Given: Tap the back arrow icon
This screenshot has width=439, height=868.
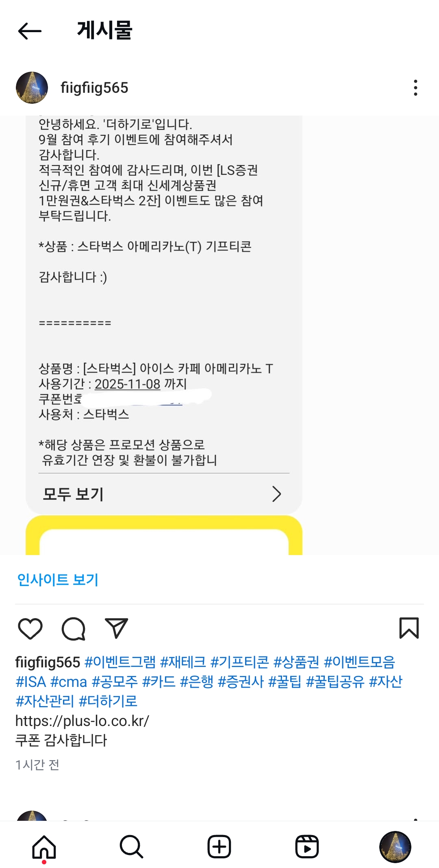Looking at the screenshot, I should point(30,31).
